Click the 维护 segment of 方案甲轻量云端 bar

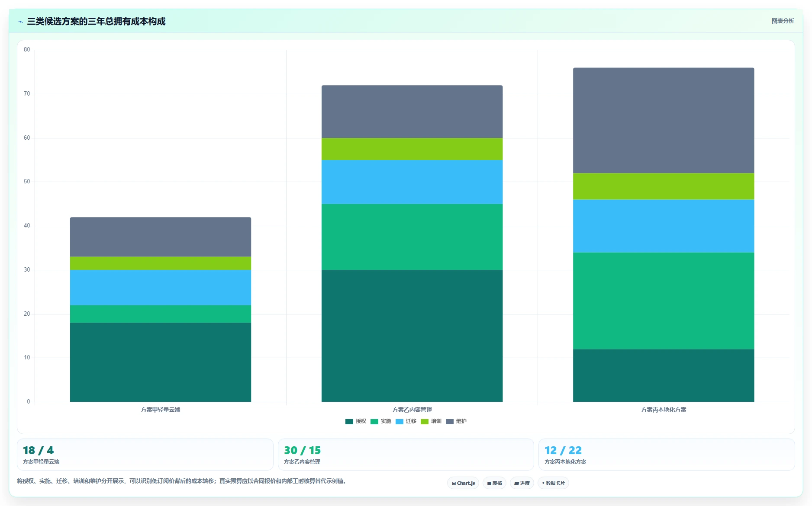pos(161,237)
